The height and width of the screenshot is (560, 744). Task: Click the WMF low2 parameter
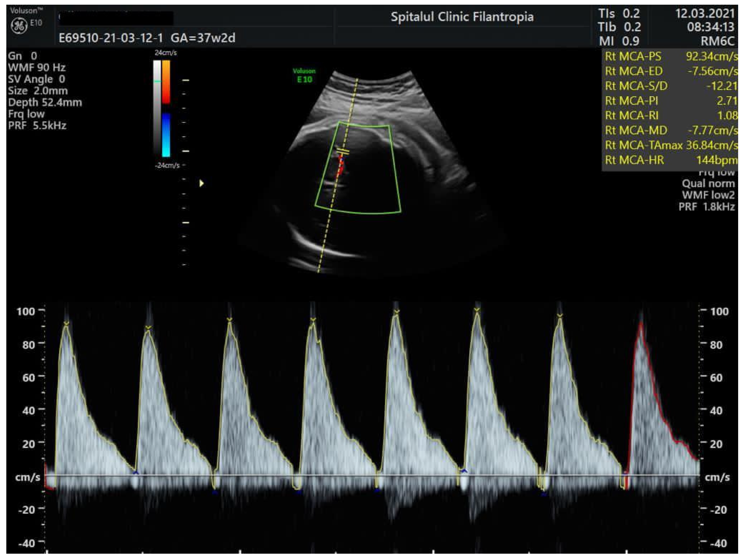coord(708,195)
